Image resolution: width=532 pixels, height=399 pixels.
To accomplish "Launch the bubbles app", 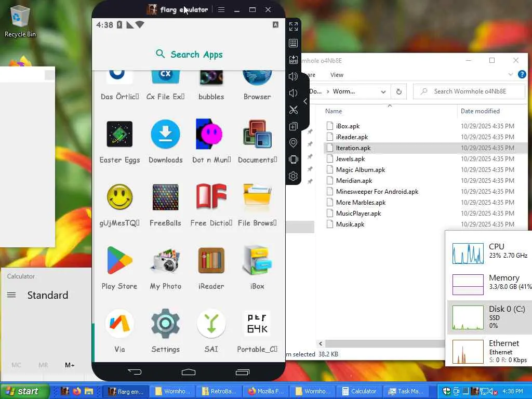I will point(211,77).
